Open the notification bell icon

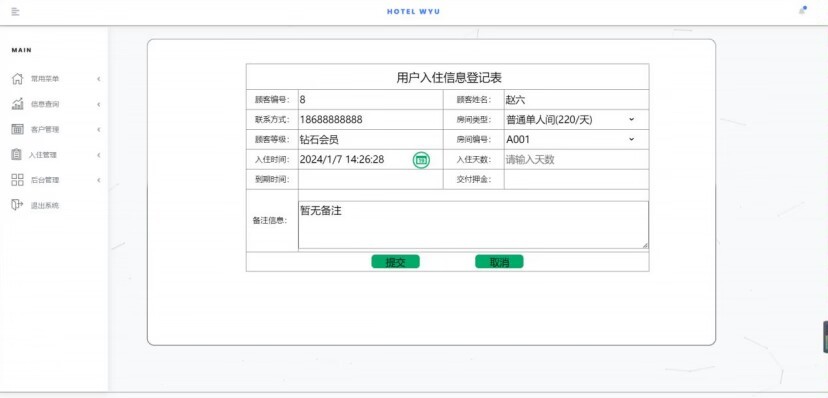click(x=803, y=11)
